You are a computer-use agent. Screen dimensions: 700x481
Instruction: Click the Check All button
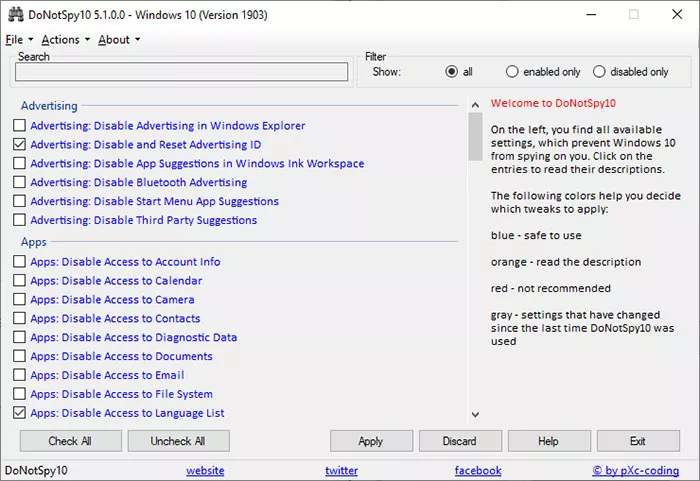tap(71, 441)
